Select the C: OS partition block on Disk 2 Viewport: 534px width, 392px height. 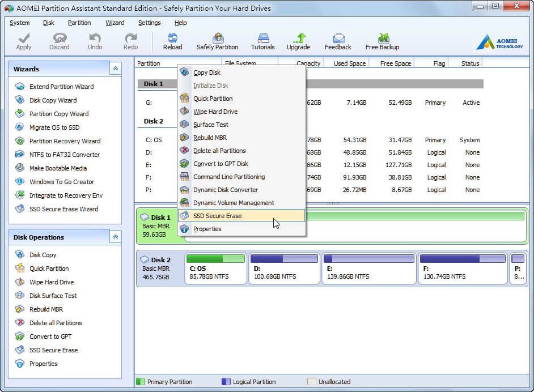click(x=215, y=269)
